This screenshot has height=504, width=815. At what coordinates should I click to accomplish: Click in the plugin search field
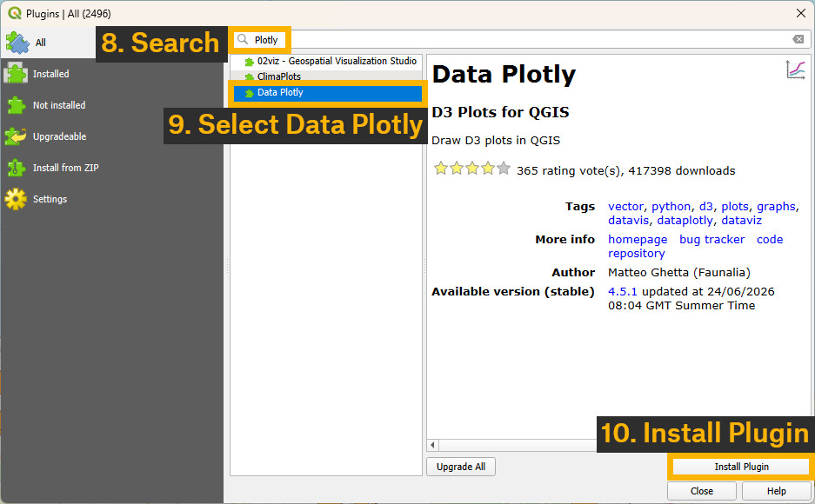click(x=520, y=40)
